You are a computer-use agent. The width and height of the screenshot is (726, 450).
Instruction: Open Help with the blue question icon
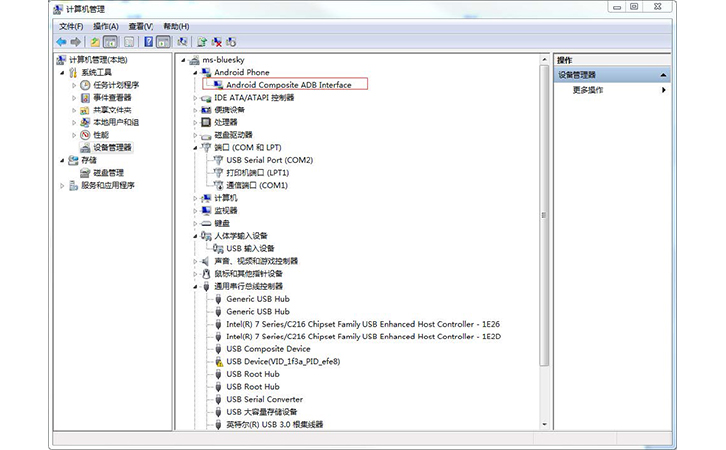click(149, 42)
